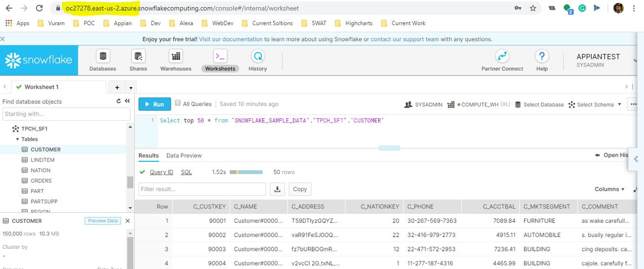Click the browser address bar URL
The width and height of the screenshot is (644, 269).
(182, 8)
